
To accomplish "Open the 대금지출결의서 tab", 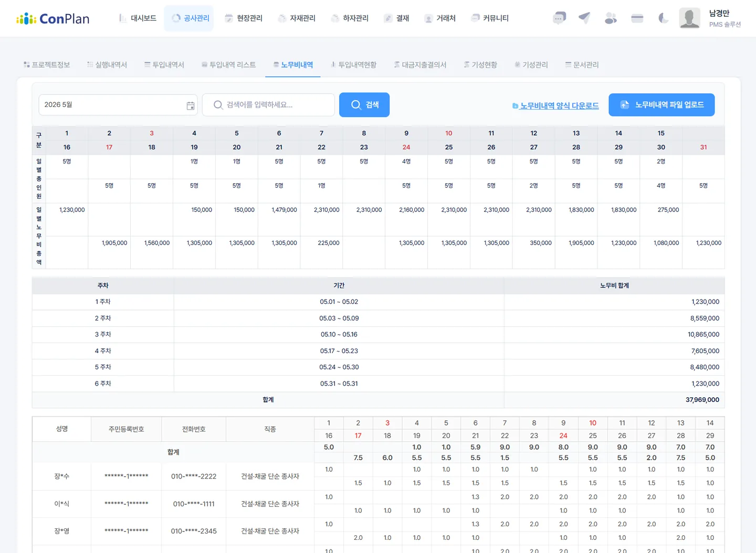I will 420,65.
